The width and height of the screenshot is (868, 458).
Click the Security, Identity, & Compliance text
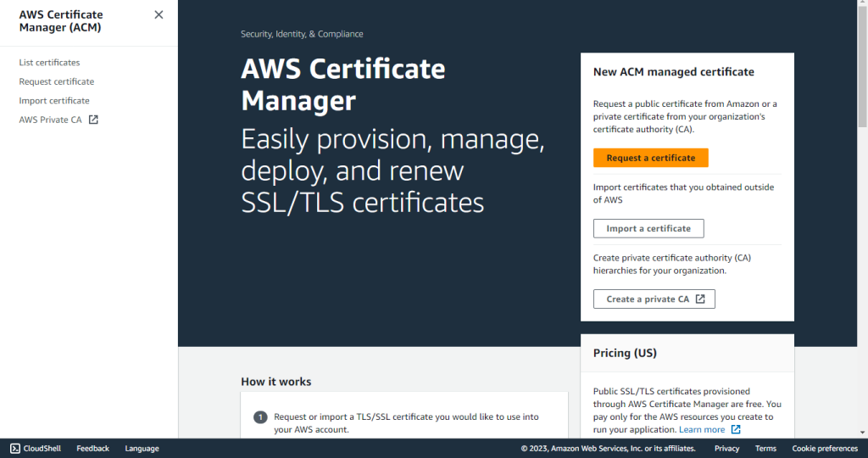click(x=302, y=34)
